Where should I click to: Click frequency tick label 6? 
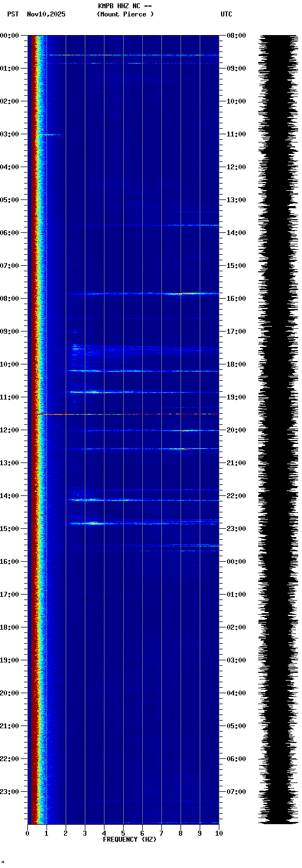click(x=142, y=833)
